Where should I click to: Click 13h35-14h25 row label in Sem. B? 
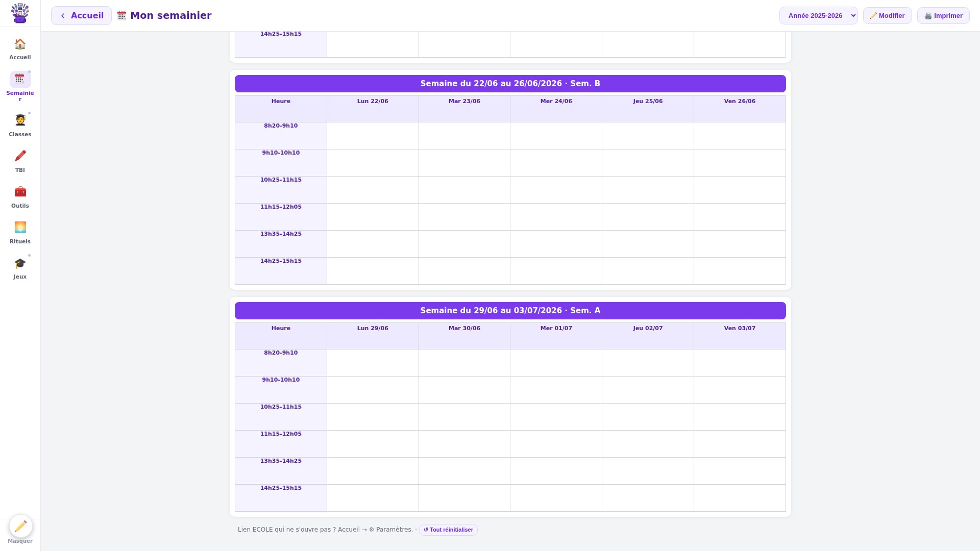coord(281,244)
